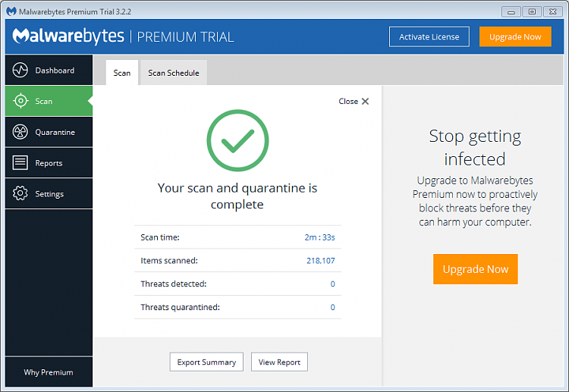Maximize the Malwarebytes window
This screenshot has height=392, width=569.
[532, 12]
